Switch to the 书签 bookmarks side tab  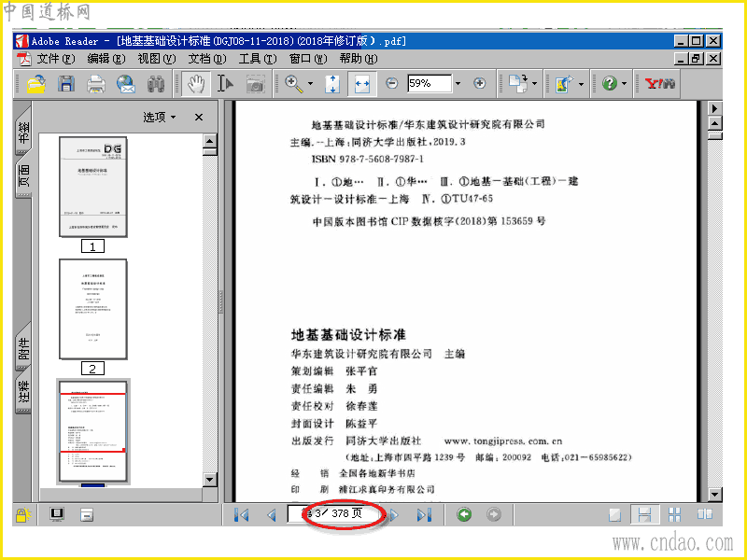[24, 132]
